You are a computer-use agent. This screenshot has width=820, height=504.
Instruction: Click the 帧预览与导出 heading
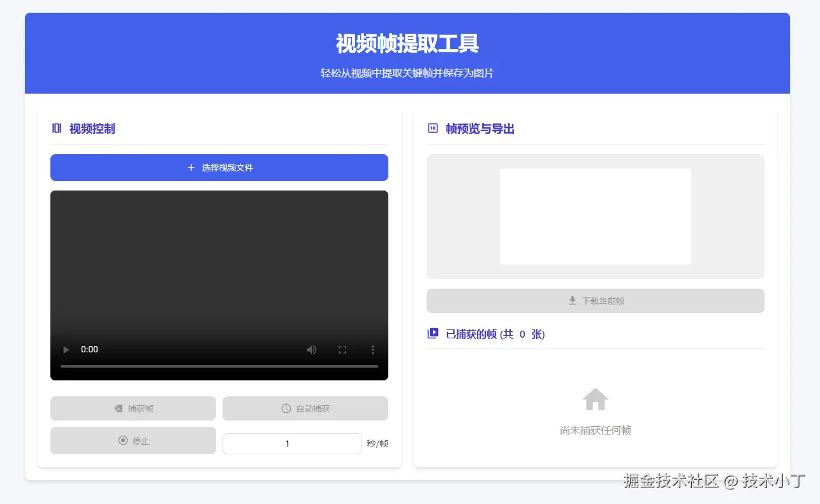[x=480, y=129]
